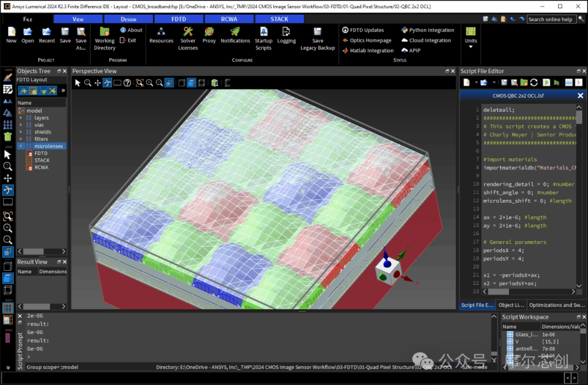Select the STACK item in Objects Tree
588x385 pixels.
click(x=42, y=160)
